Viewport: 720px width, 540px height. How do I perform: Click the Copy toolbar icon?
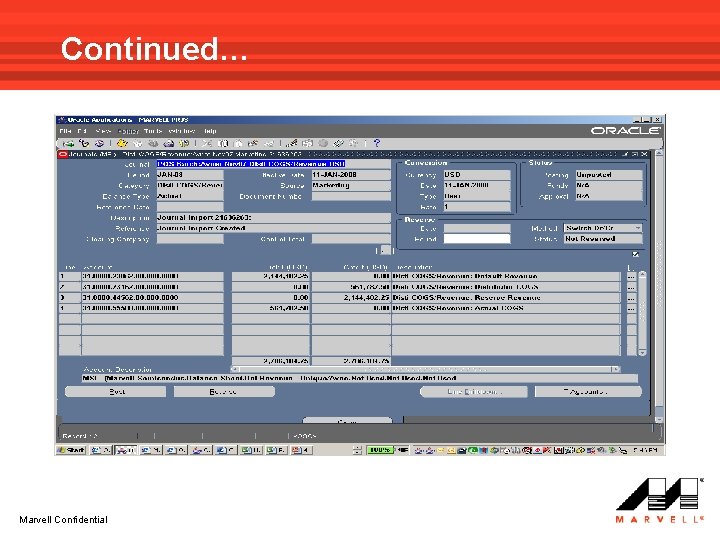pyautogui.click(x=223, y=144)
